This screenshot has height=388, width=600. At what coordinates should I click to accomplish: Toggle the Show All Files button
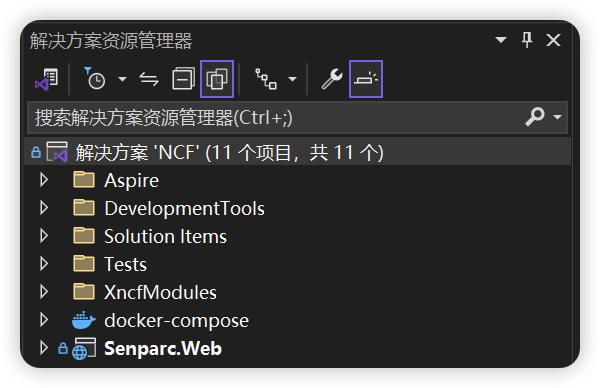[x=217, y=79]
